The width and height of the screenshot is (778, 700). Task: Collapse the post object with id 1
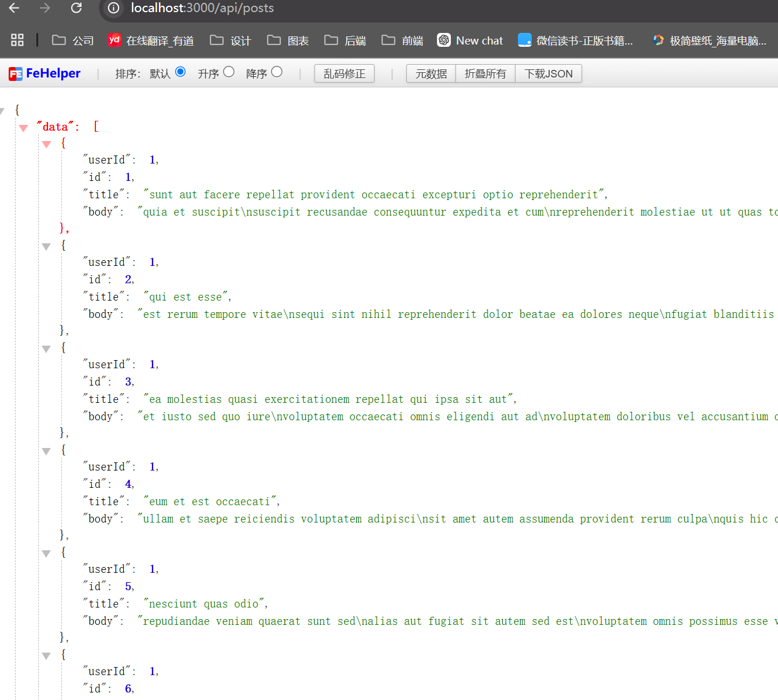pos(47,145)
